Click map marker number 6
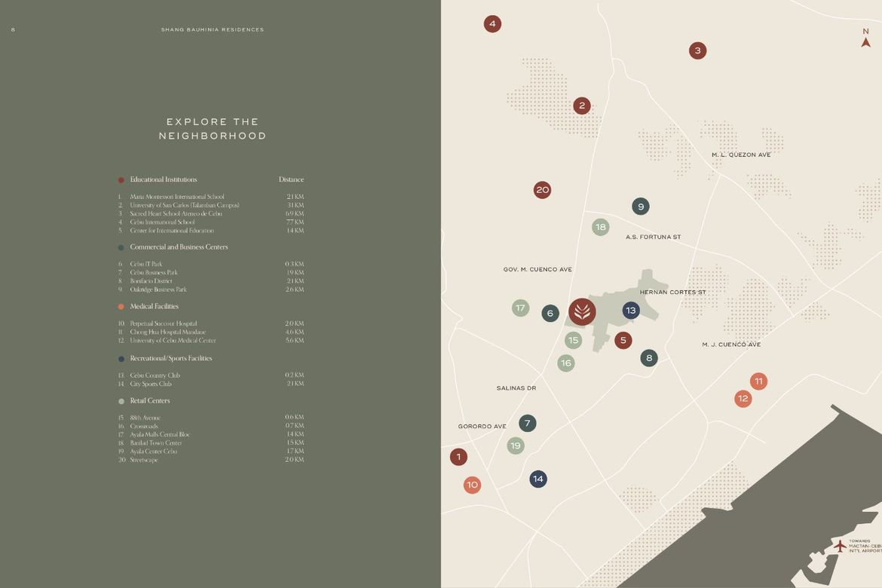This screenshot has width=882, height=588. 550,314
